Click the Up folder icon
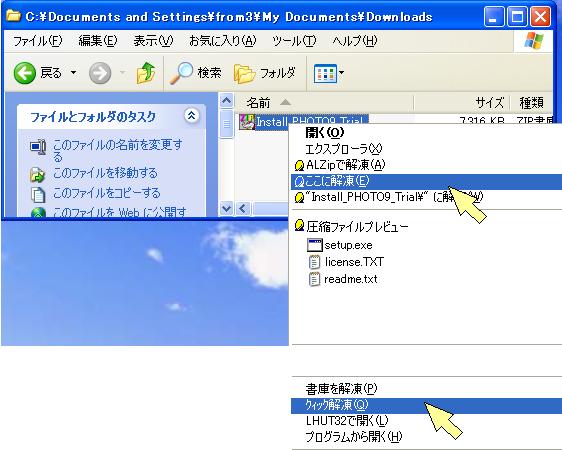 [146, 73]
